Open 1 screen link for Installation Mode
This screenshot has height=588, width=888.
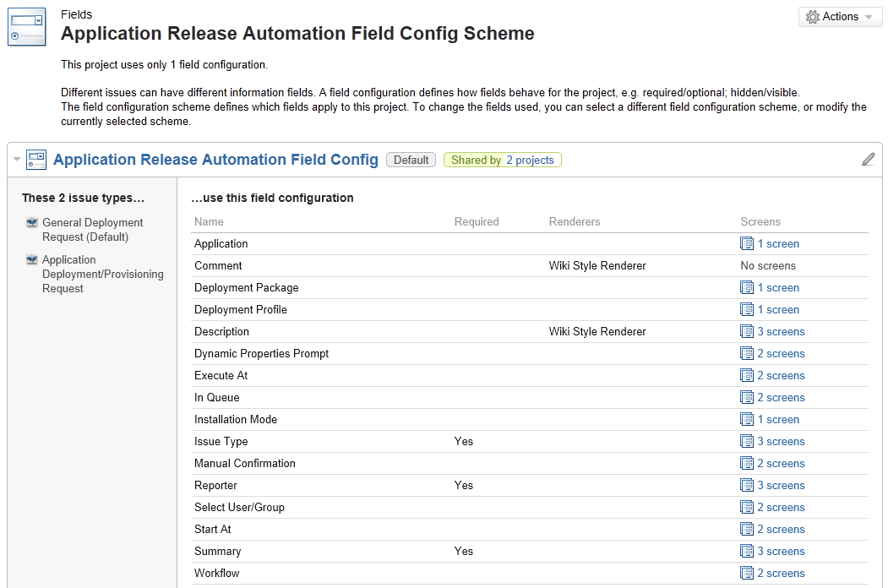(778, 420)
